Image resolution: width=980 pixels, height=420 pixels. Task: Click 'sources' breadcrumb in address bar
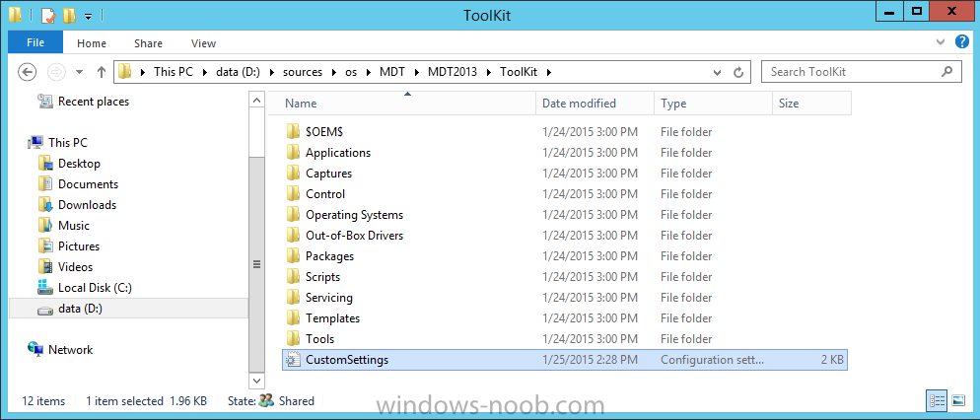point(303,72)
